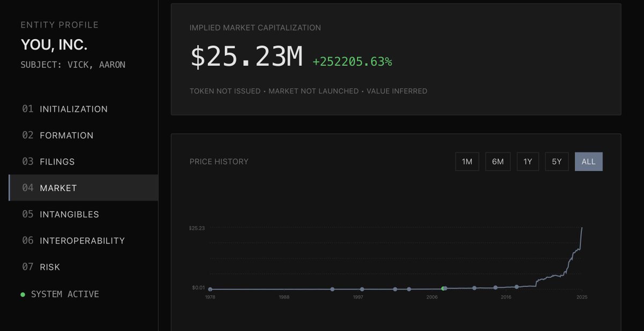Click the chart marker above the 1997 label
Screen dimensions: 644x331
pyautogui.click(x=362, y=289)
